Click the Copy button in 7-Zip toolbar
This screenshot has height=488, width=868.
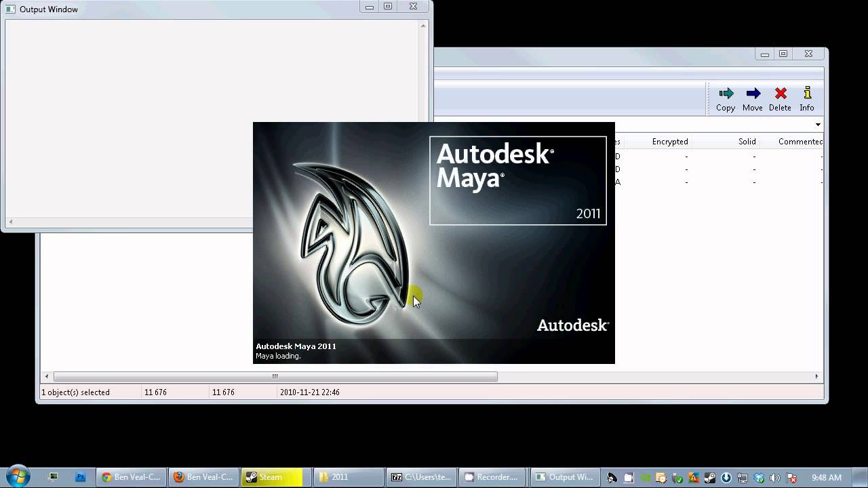(x=726, y=99)
